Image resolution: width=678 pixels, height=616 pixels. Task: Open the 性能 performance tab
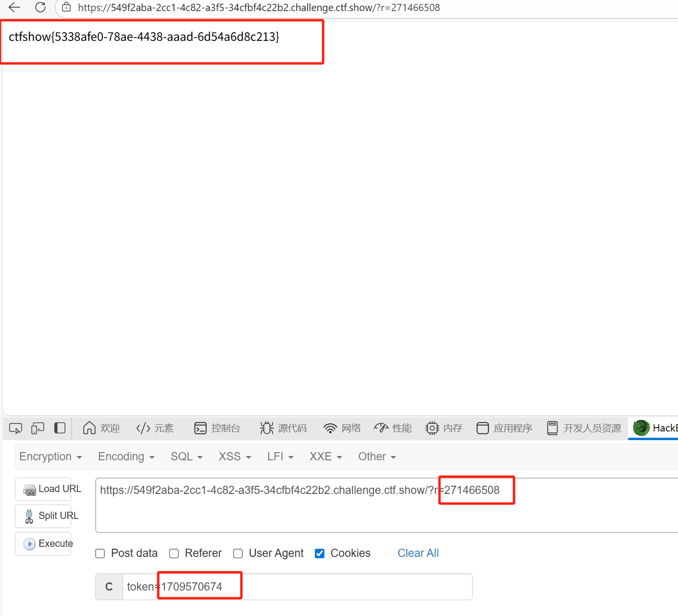[x=393, y=428]
